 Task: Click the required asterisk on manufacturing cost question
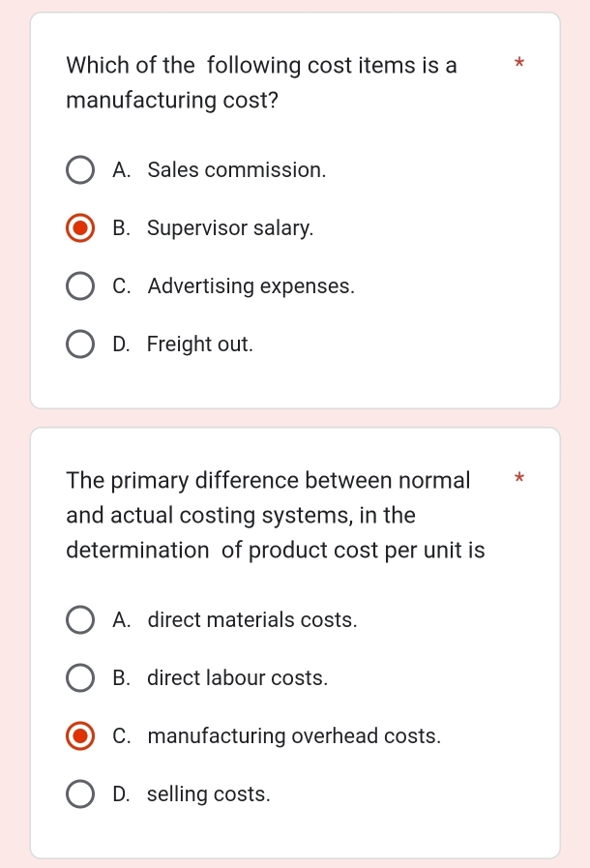pos(519,65)
